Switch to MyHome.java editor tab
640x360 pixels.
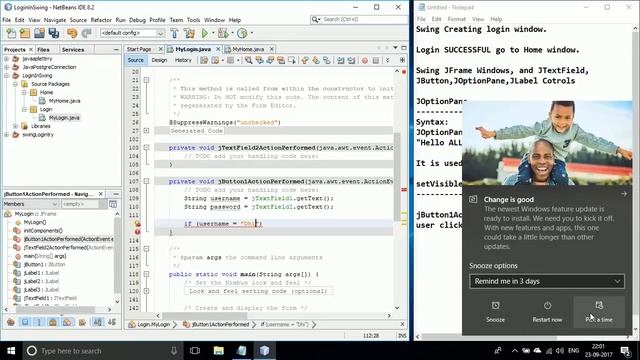[x=248, y=49]
